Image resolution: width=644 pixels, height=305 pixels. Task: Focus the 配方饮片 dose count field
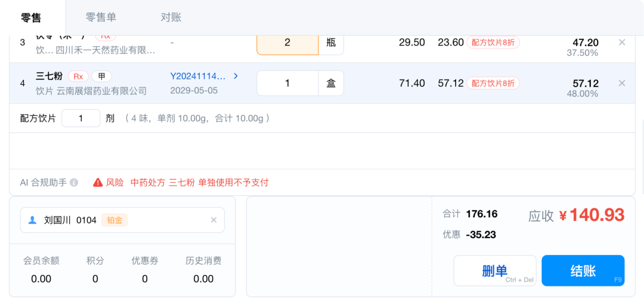[x=80, y=118]
